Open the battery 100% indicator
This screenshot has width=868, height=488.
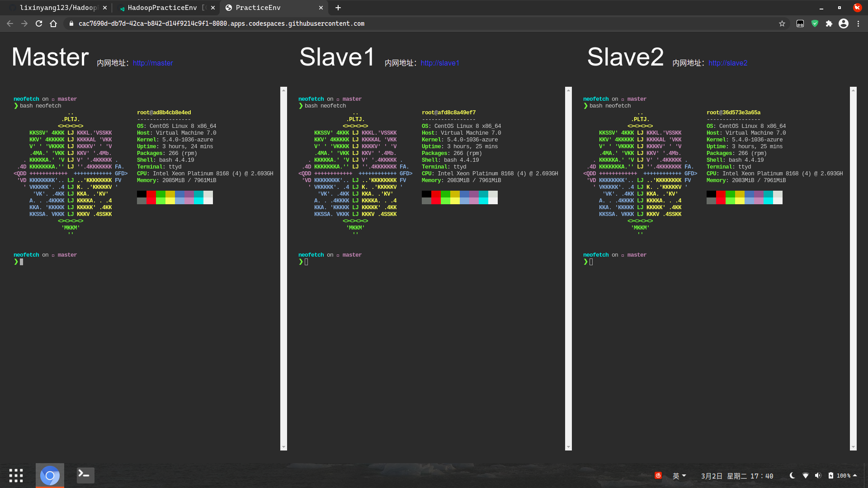click(839, 475)
